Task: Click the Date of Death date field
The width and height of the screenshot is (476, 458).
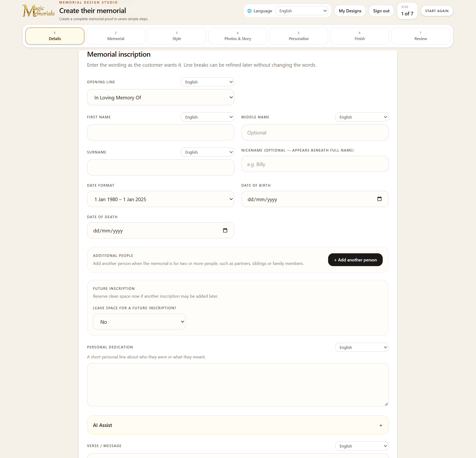Action: click(160, 230)
